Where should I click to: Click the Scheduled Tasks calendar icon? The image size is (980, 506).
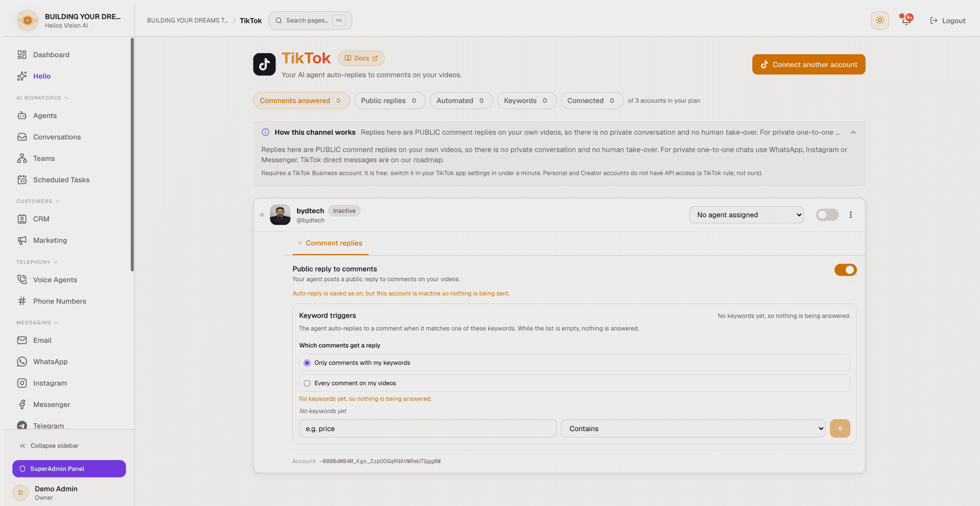pyautogui.click(x=22, y=180)
